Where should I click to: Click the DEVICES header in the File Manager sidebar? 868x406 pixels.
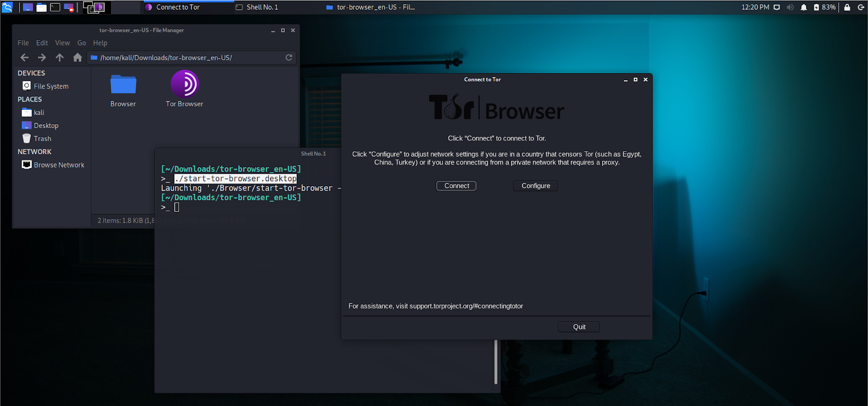pyautogui.click(x=31, y=73)
